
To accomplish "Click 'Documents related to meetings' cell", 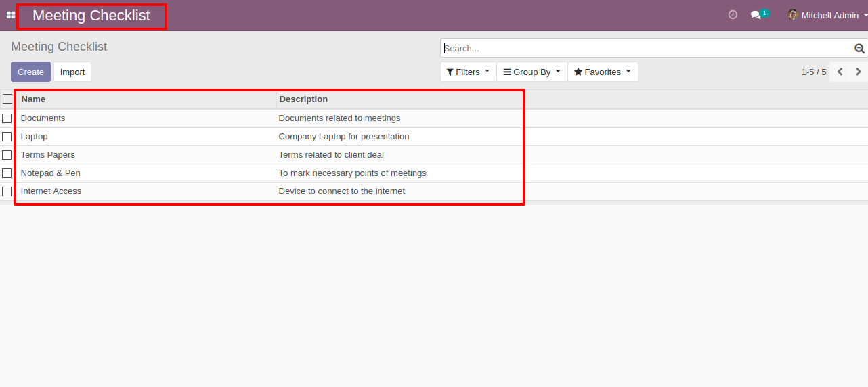I will click(x=339, y=118).
